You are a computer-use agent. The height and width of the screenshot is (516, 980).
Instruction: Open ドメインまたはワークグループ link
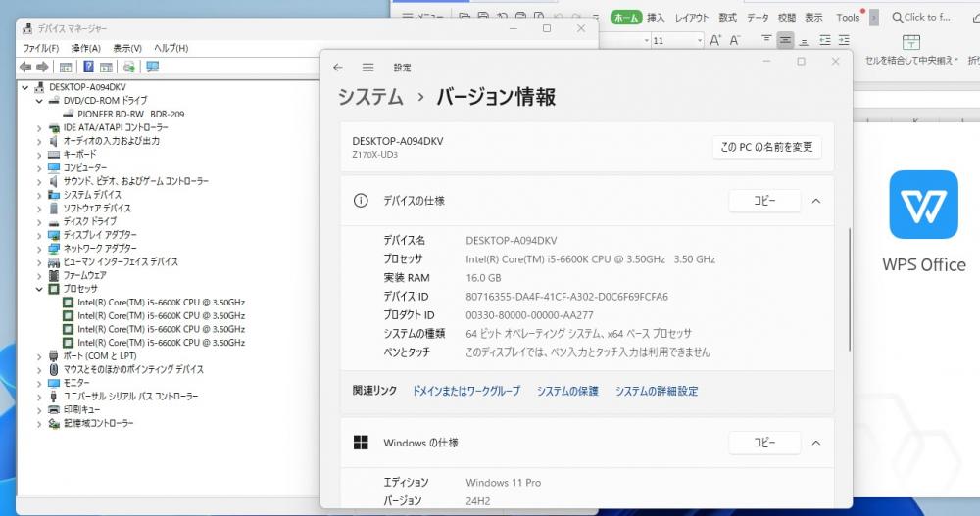pos(465,391)
